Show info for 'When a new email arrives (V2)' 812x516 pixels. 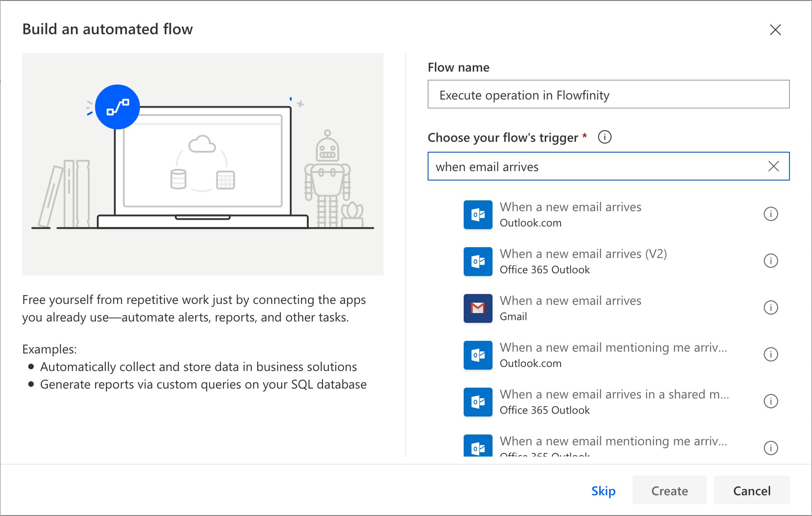pyautogui.click(x=771, y=261)
